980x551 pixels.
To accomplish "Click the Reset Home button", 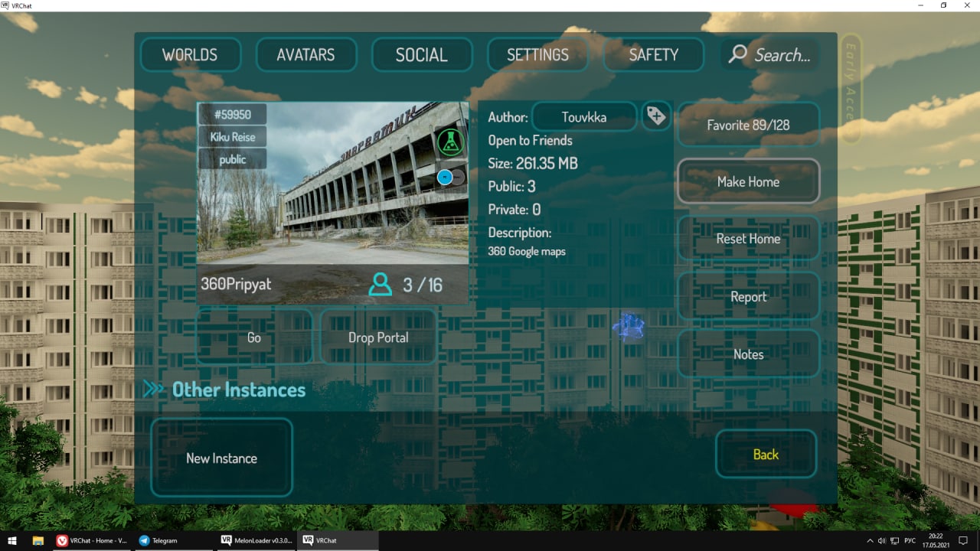I will [748, 239].
